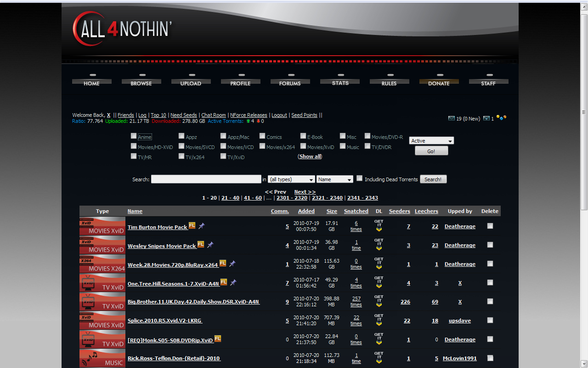Screen dimensions: 588x368
Task: Click TV XviD icon for One.Tree.Hill row
Action: [102, 282]
